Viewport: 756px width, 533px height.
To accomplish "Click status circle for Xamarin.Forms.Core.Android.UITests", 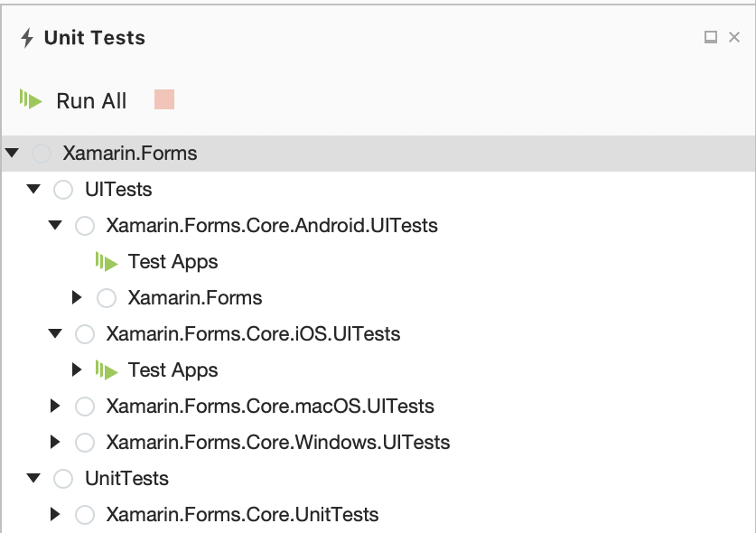I will (x=85, y=226).
